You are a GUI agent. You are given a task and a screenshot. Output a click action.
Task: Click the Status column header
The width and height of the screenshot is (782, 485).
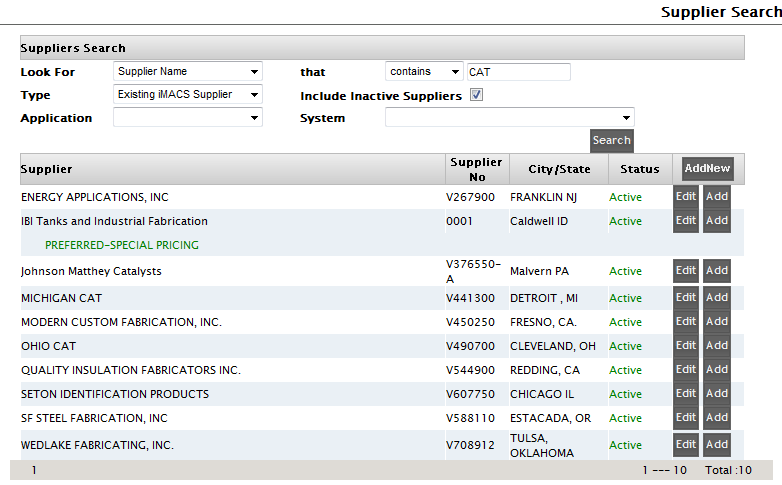coord(639,169)
